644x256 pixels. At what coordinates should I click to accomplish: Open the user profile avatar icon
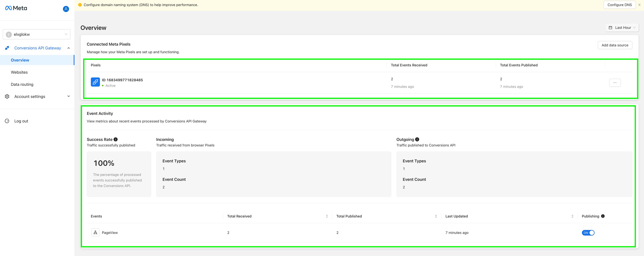66,9
